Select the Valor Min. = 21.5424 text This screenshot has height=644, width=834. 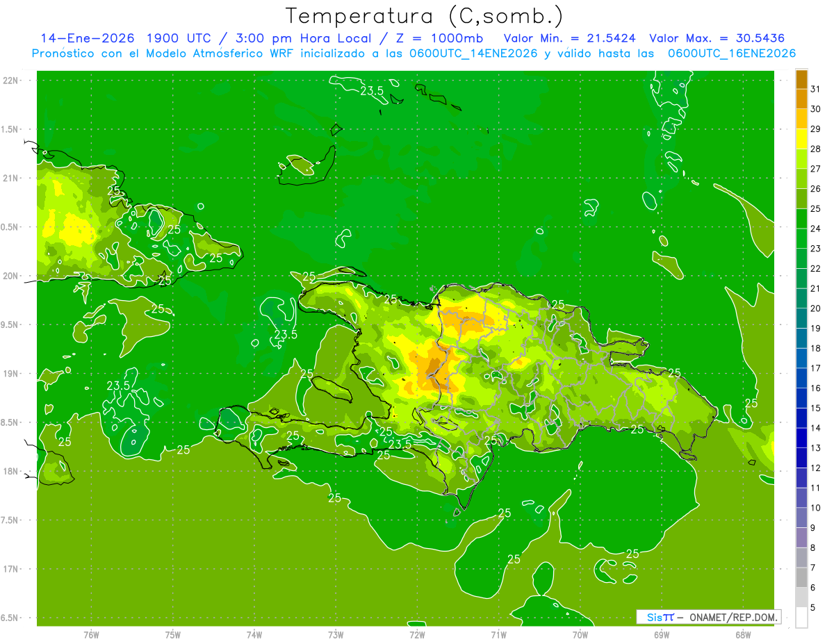click(569, 38)
